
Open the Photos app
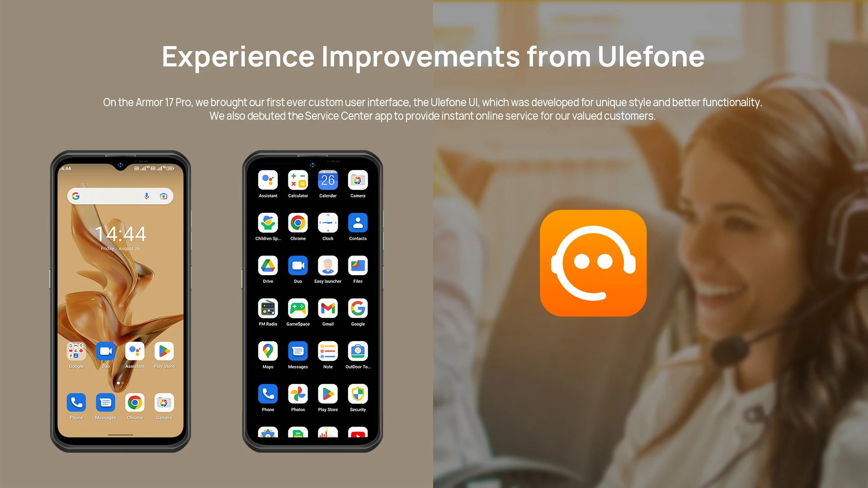[x=297, y=394]
